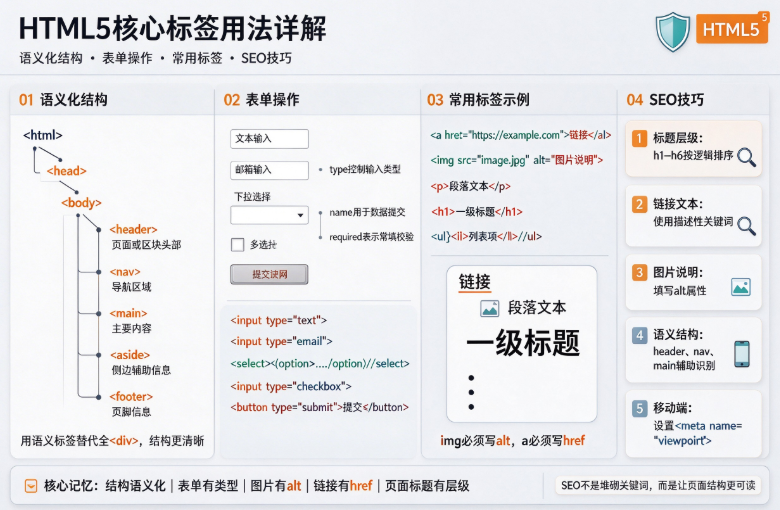Click the orange icon before 核心记忆
Viewport: 780px width, 510px height.
[31, 486]
